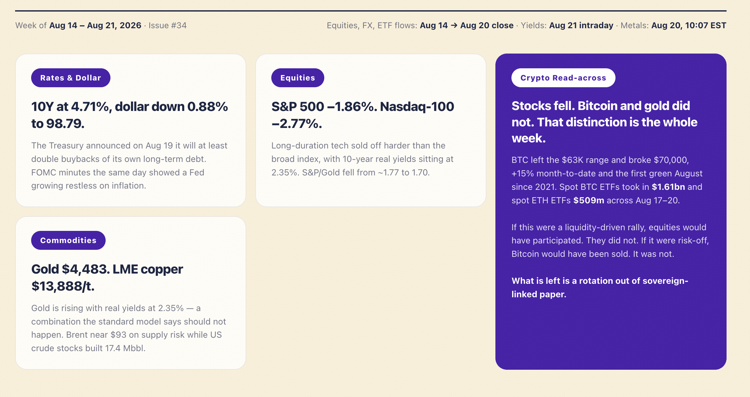Click the Crypto Read-across tag
Screen dimensions: 750x397
[563, 78]
